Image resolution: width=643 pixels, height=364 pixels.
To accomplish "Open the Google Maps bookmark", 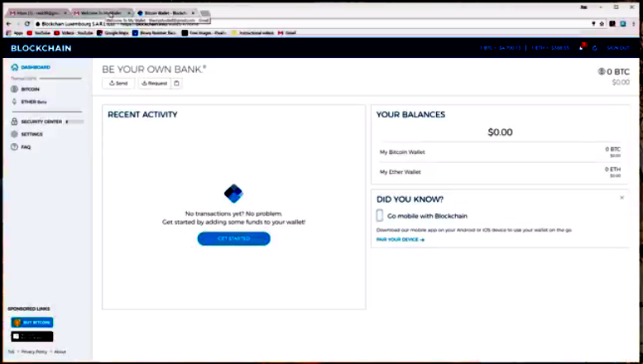I will [x=113, y=33].
